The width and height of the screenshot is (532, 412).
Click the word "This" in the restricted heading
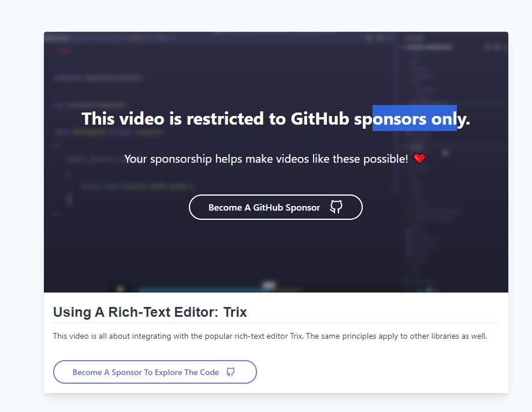(x=98, y=119)
